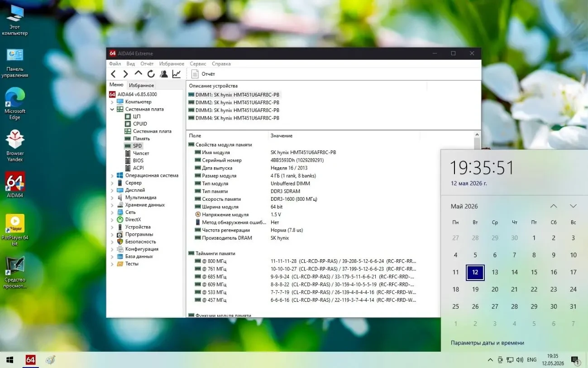Click the AIDA64 v6.85.6300 root tree node

137,95
